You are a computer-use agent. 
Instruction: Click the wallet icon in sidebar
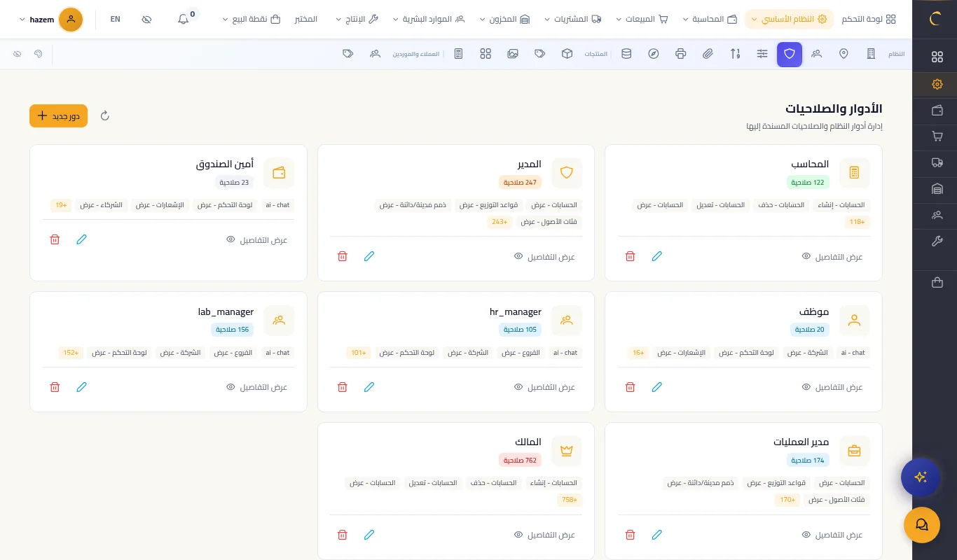click(937, 111)
